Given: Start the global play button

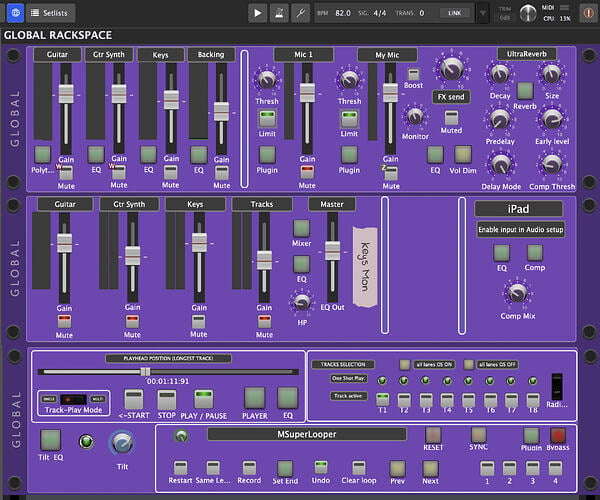Looking at the screenshot, I should 258,13.
